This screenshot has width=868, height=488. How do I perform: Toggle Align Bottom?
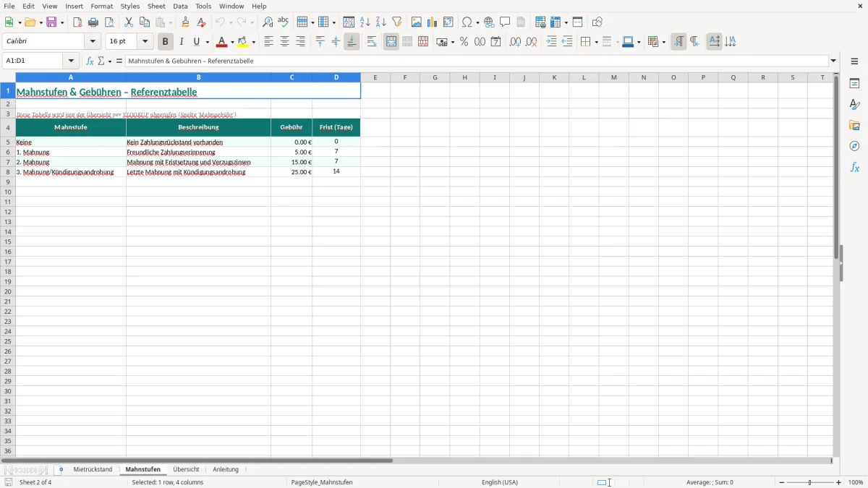(352, 42)
